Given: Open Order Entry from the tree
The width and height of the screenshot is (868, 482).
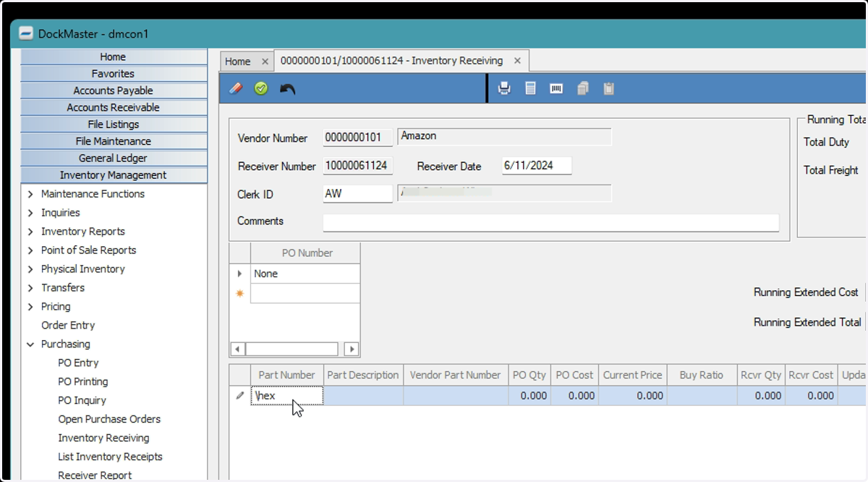Looking at the screenshot, I should click(x=68, y=326).
